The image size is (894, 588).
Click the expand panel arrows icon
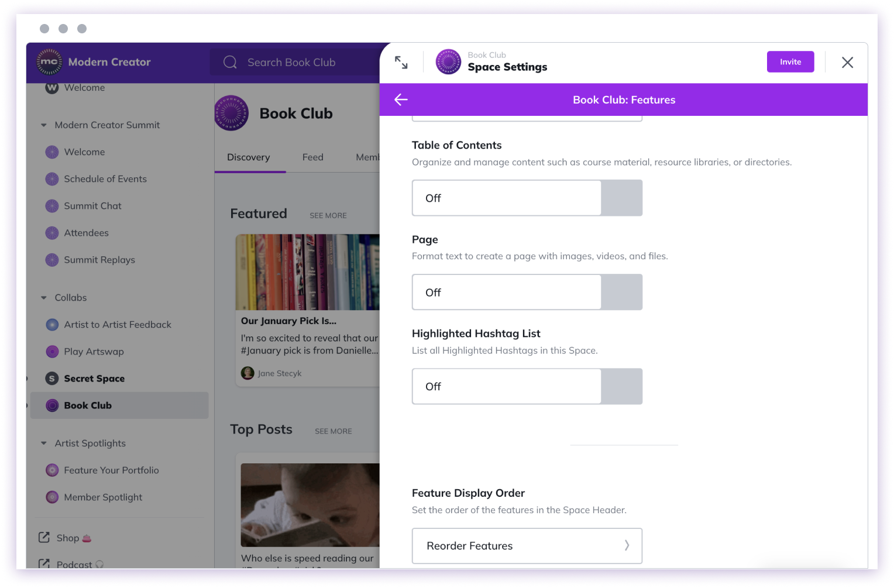401,62
